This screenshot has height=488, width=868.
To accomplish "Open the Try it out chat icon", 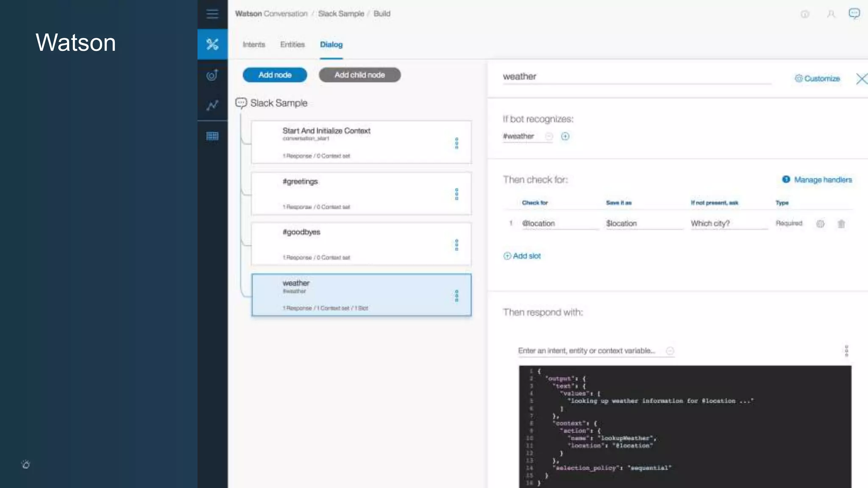I will pyautogui.click(x=854, y=14).
